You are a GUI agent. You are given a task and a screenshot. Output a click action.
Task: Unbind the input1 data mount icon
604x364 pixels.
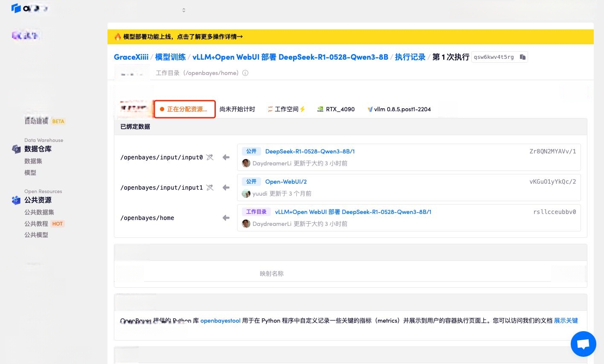point(209,188)
